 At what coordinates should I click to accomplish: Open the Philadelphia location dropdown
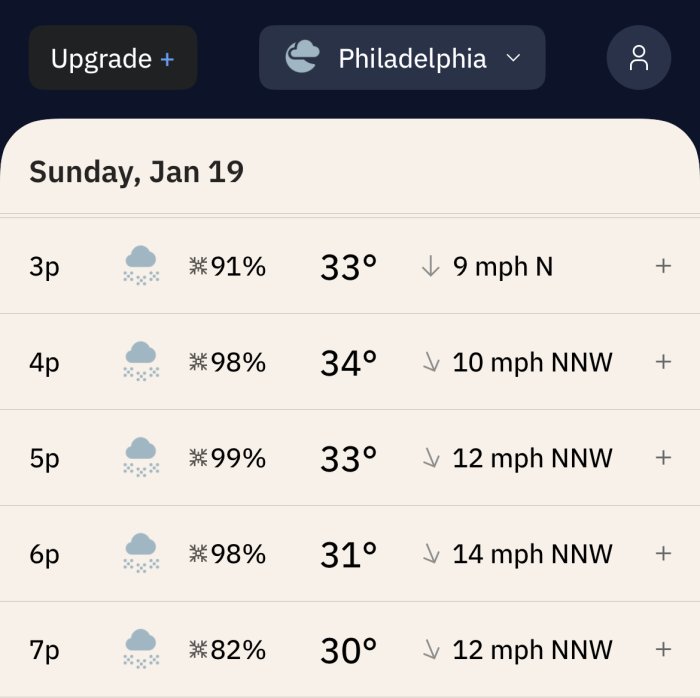[x=402, y=58]
